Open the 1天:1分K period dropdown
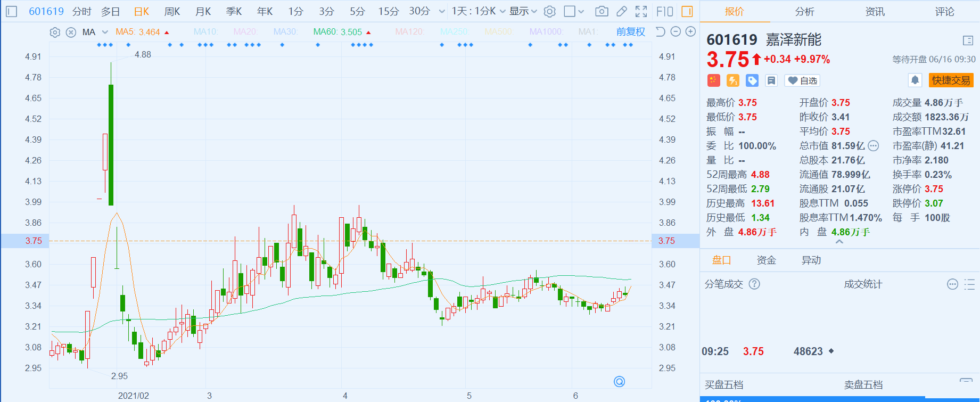The image size is (980, 402). tap(478, 11)
